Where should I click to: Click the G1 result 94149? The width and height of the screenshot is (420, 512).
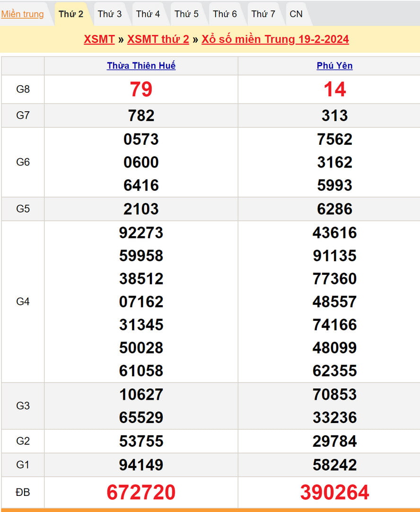coord(141,465)
